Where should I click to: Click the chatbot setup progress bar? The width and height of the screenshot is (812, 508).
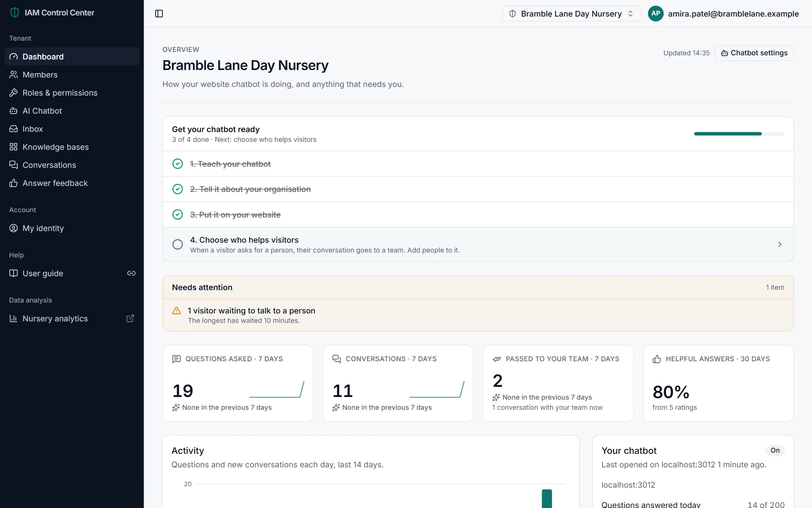(739, 134)
